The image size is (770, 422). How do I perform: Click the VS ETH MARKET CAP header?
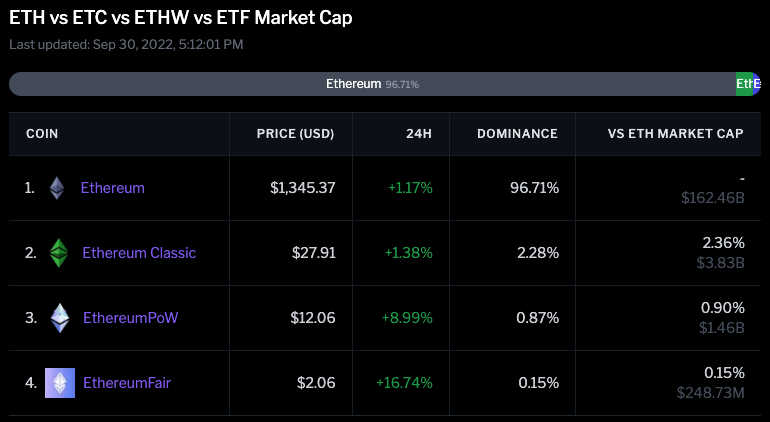[675, 133]
